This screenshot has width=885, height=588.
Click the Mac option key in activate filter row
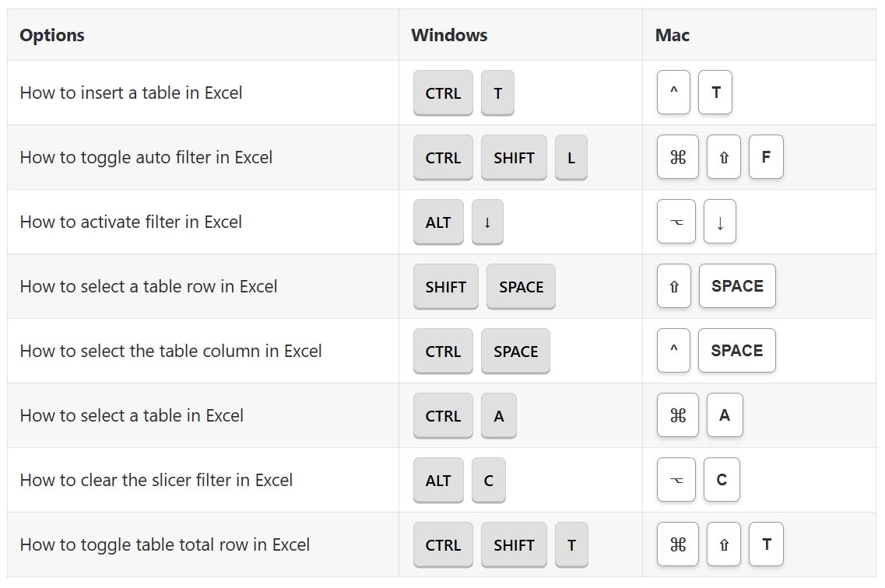tap(676, 222)
